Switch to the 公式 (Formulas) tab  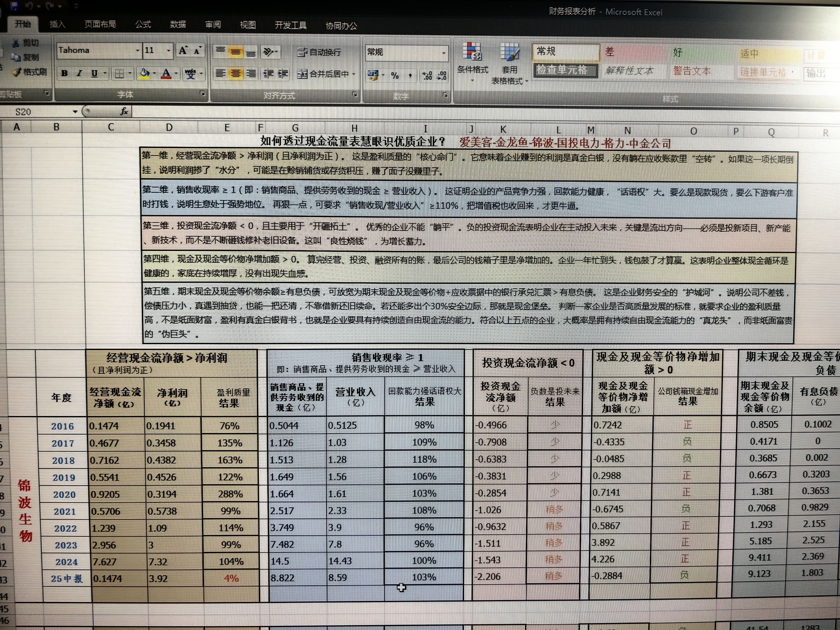point(143,25)
